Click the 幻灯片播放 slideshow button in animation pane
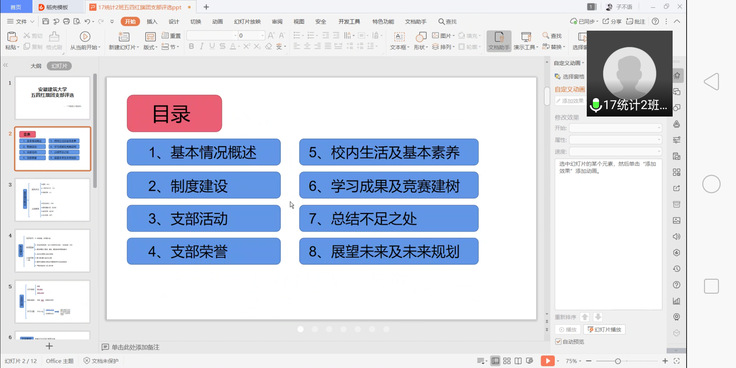Viewport: 736px width, 368px height. click(x=605, y=330)
